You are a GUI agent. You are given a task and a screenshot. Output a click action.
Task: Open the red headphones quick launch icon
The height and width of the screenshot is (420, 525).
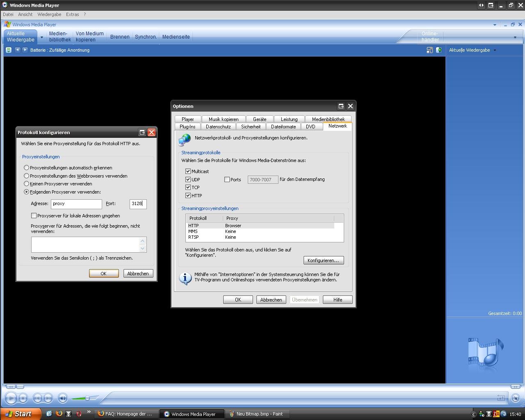(79, 414)
